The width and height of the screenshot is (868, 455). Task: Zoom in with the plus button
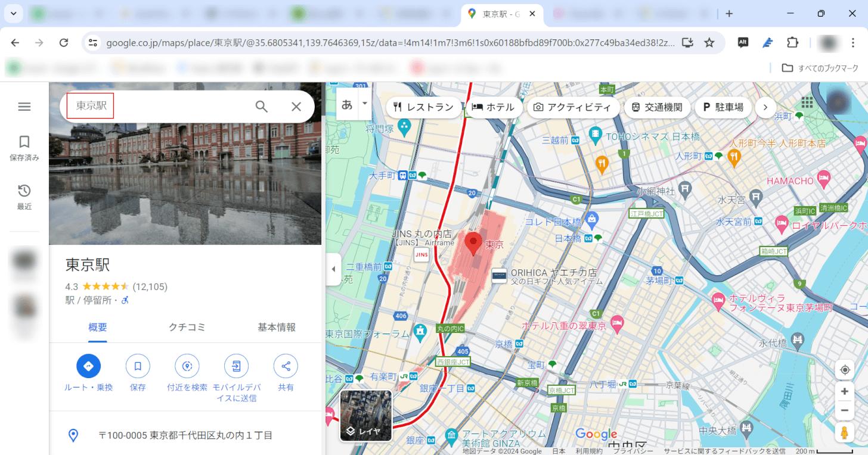click(844, 391)
